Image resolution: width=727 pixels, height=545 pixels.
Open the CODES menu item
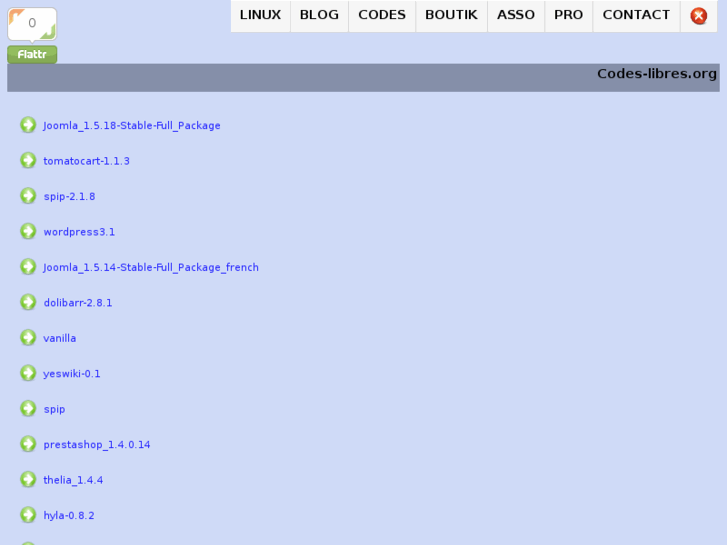382,15
